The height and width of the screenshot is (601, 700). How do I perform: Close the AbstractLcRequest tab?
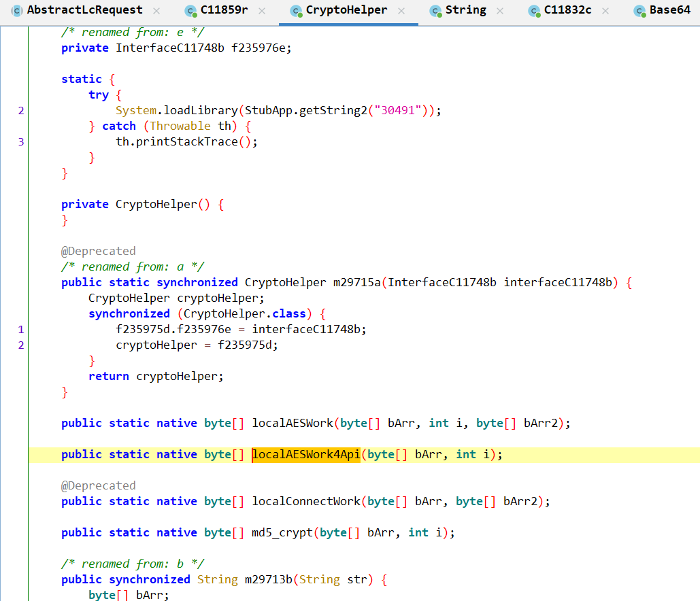tap(156, 11)
